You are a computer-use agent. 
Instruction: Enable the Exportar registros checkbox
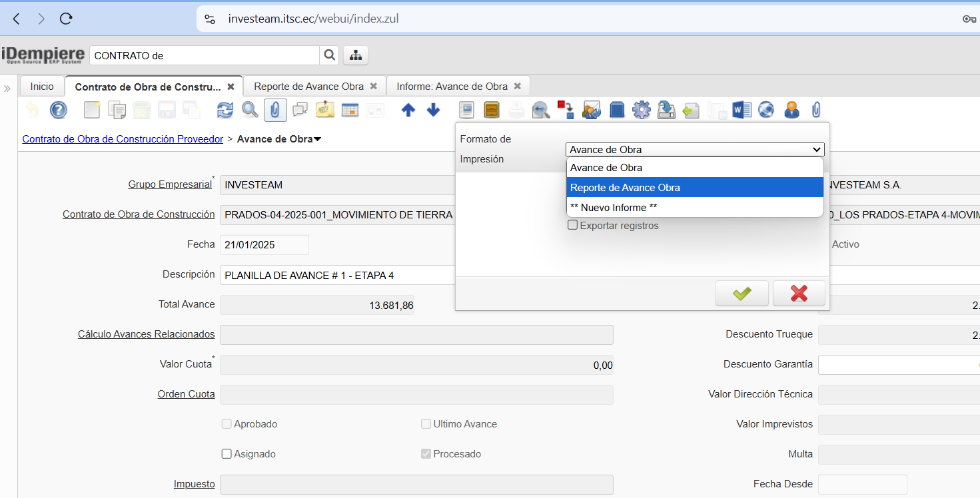pyautogui.click(x=572, y=226)
